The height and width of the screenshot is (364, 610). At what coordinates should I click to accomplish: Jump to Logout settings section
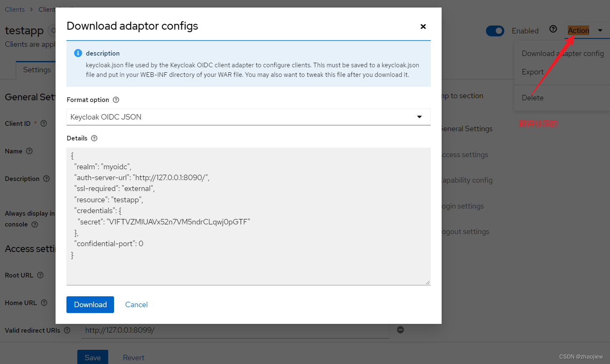(465, 232)
